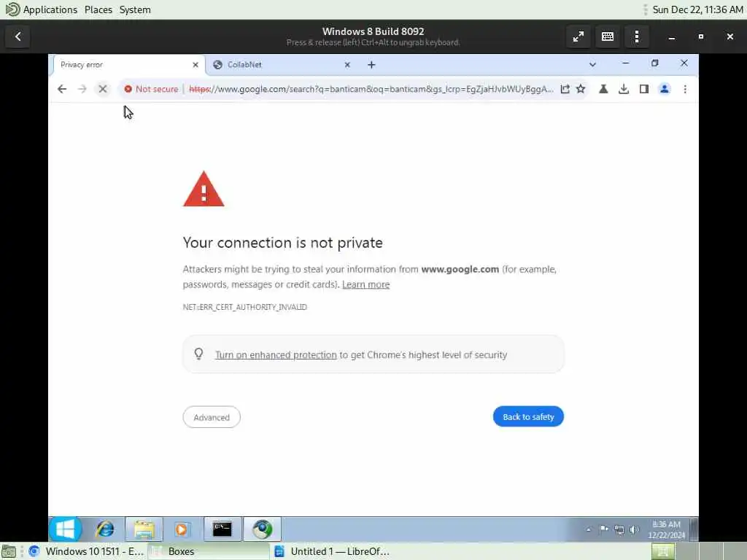
Task: Open Chrome three-dot menu
Action: 685,89
